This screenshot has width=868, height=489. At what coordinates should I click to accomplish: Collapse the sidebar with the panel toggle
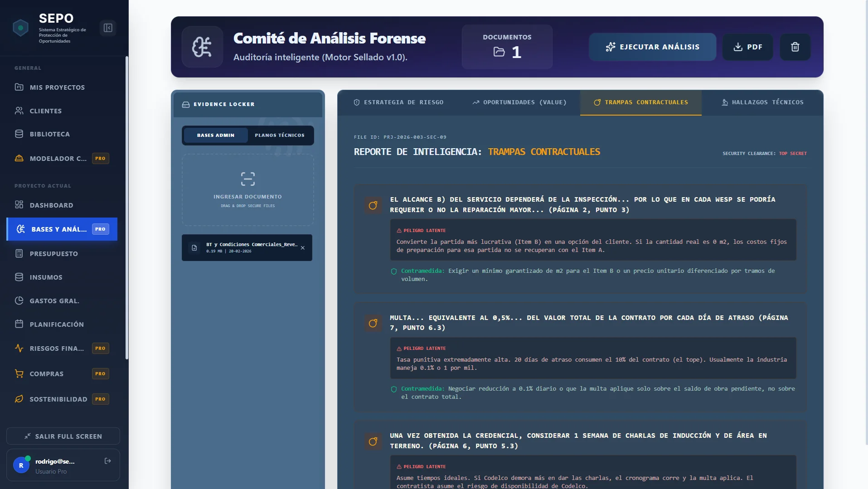tap(108, 28)
